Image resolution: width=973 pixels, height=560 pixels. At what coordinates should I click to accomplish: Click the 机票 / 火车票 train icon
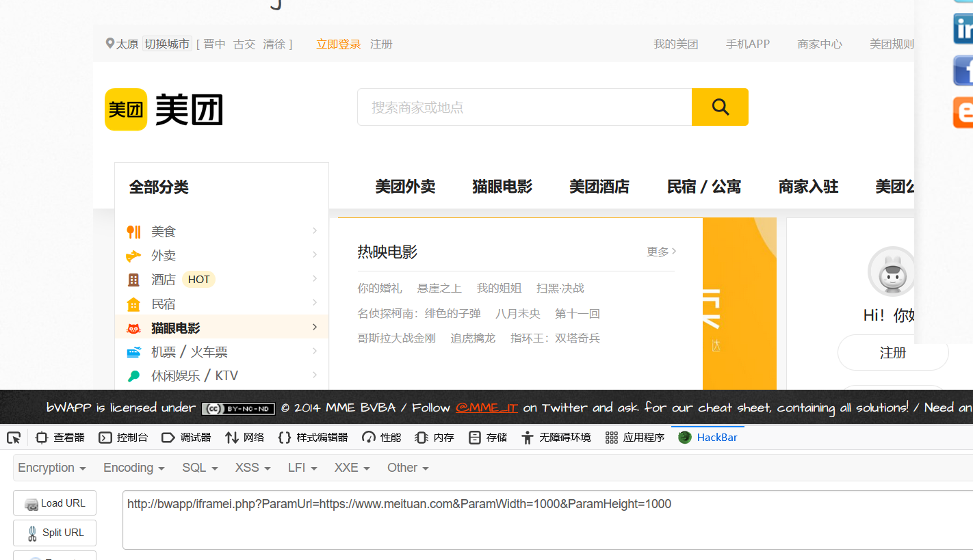133,352
